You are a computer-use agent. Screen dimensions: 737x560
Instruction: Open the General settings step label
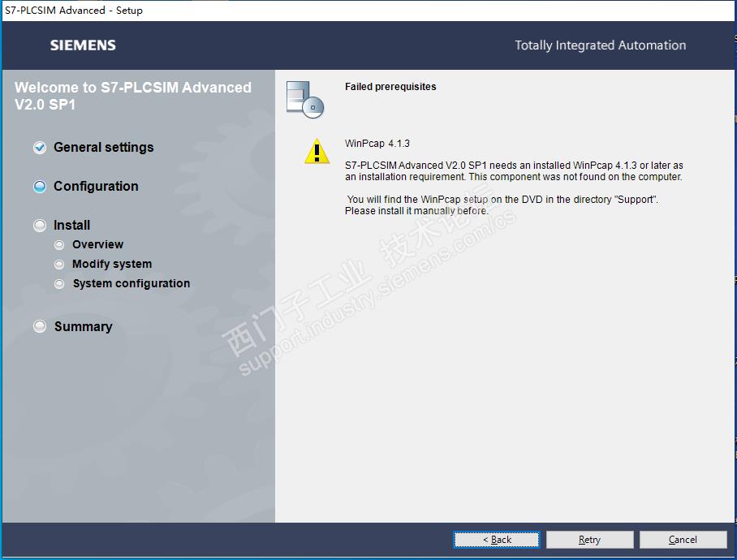coord(103,148)
